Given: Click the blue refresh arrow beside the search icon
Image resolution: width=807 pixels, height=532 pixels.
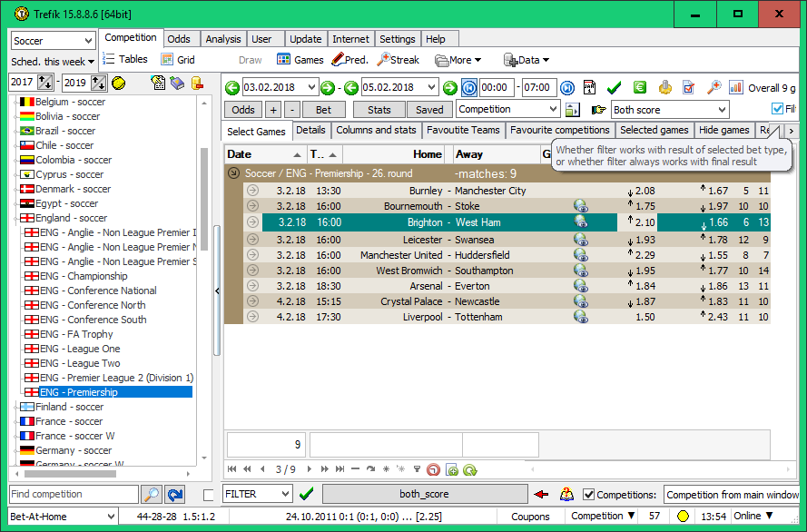Looking at the screenshot, I should 175,495.
